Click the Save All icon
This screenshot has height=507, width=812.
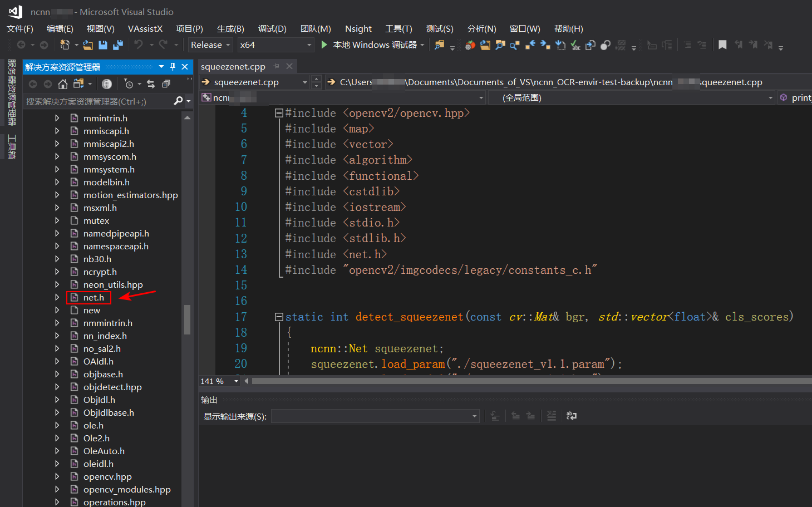coord(118,45)
